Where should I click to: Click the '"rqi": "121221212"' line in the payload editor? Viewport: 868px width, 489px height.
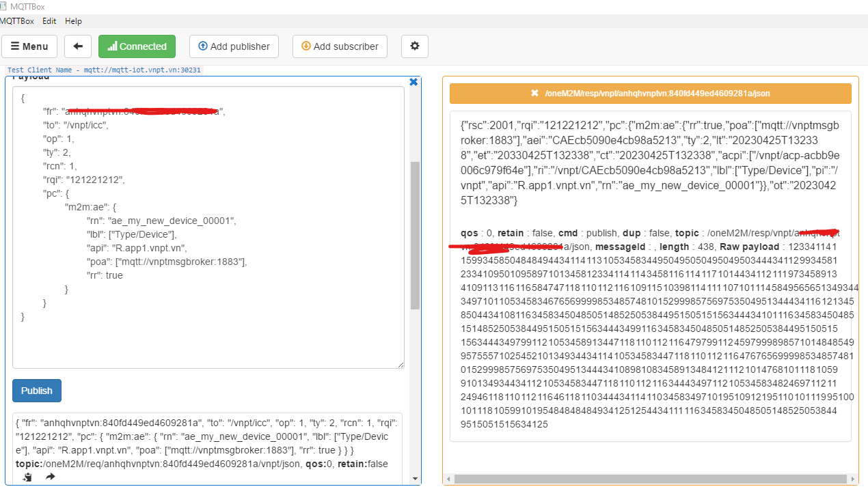pos(84,180)
